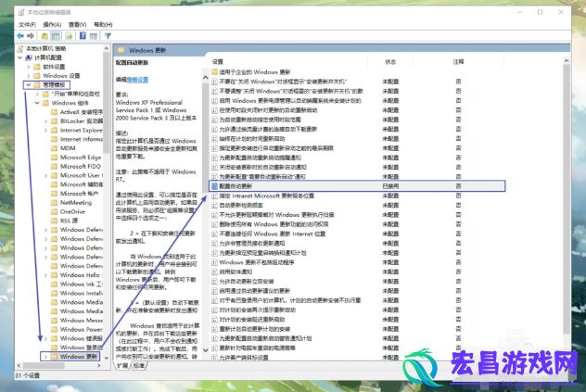The width and height of the screenshot is (586, 392).
Task: Sort by the 注释 column header
Action: click(458, 62)
